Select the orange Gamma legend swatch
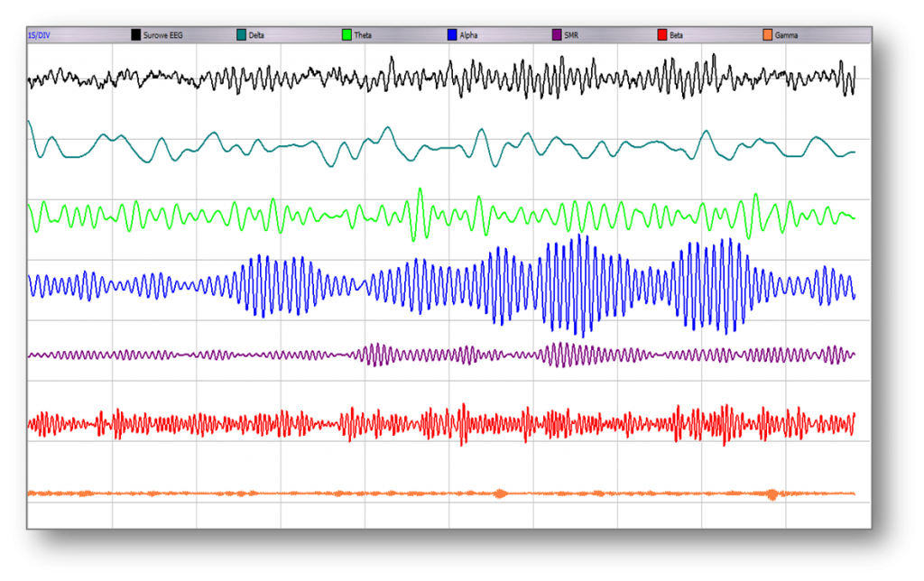Image resolution: width=924 pixels, height=581 pixels. [x=767, y=35]
